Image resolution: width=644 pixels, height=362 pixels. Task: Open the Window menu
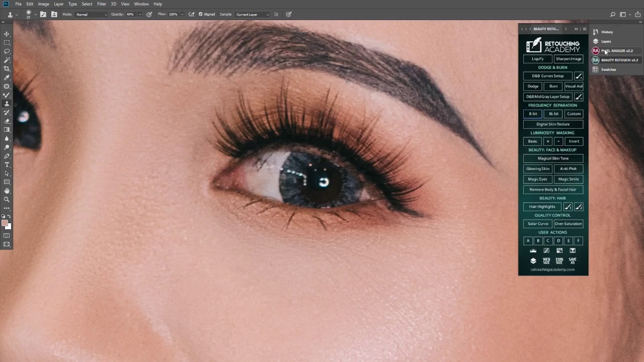coord(141,4)
